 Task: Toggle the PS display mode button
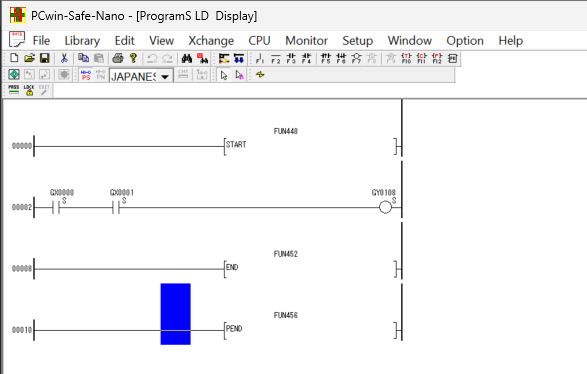point(86,75)
